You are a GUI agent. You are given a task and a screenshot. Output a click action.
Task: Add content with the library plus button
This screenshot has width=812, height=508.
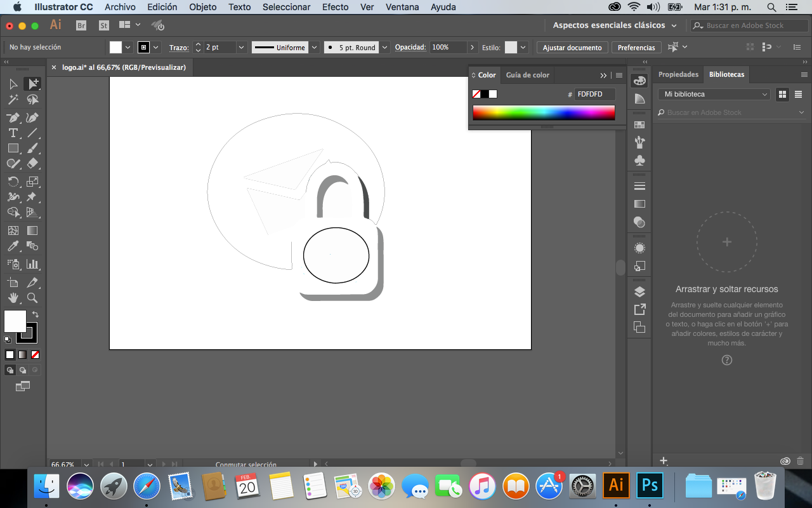click(x=664, y=461)
